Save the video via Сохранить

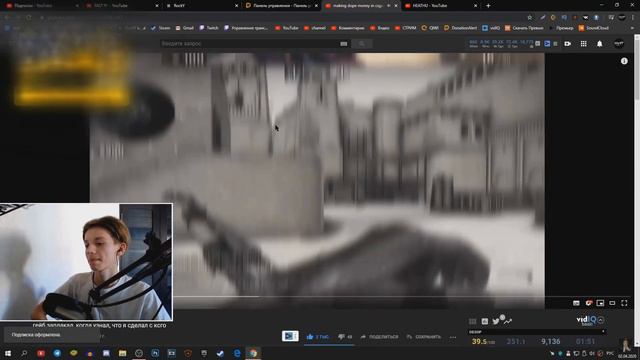coord(424,337)
